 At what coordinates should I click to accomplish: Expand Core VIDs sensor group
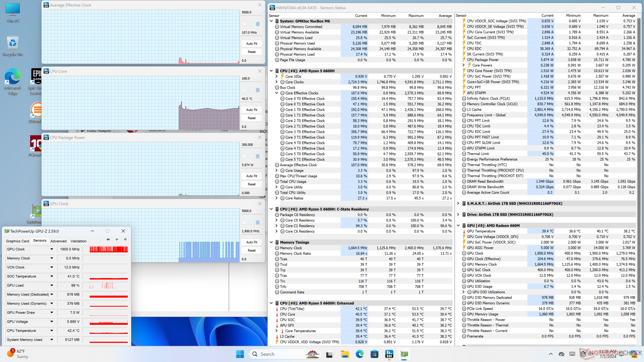(277, 76)
